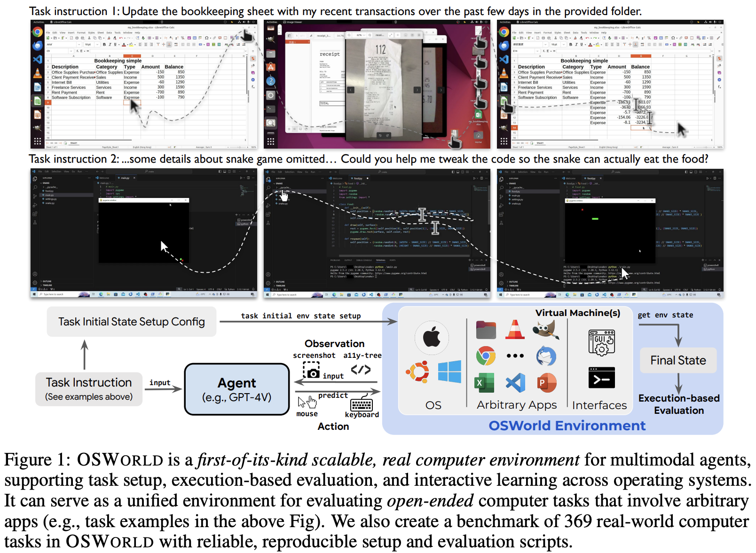Click the Apple logo in the OSWorld Environment diagram
Image resolution: width=756 pixels, height=553 pixels.
(x=432, y=338)
